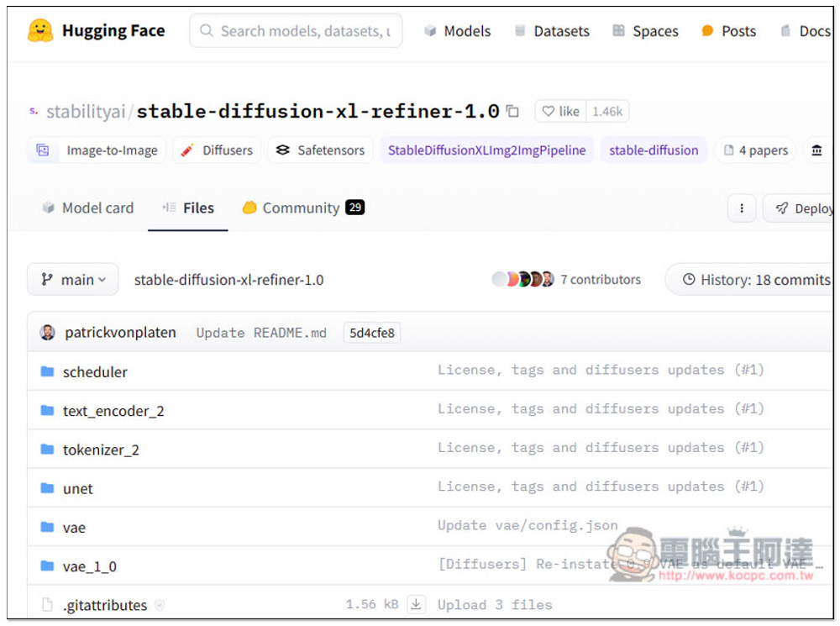Click the 1.46k likes count
Screen dimensions: 840x626
(607, 112)
